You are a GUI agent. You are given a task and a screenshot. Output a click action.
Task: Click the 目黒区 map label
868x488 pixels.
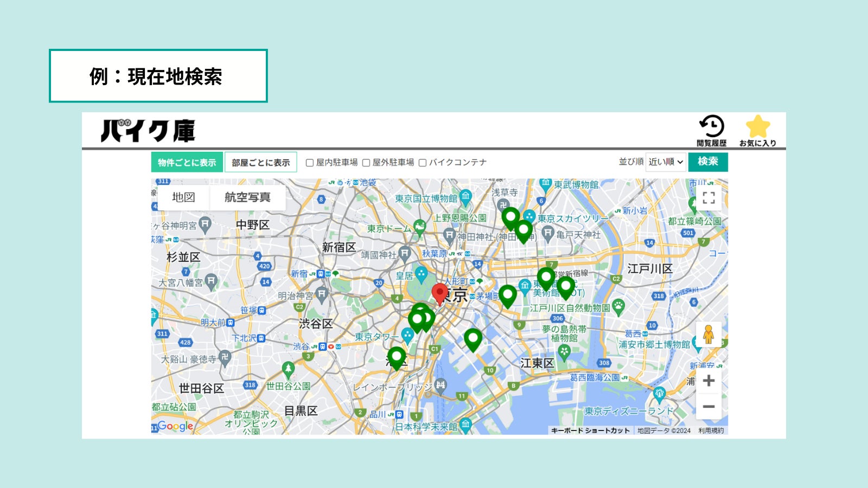pos(301,411)
